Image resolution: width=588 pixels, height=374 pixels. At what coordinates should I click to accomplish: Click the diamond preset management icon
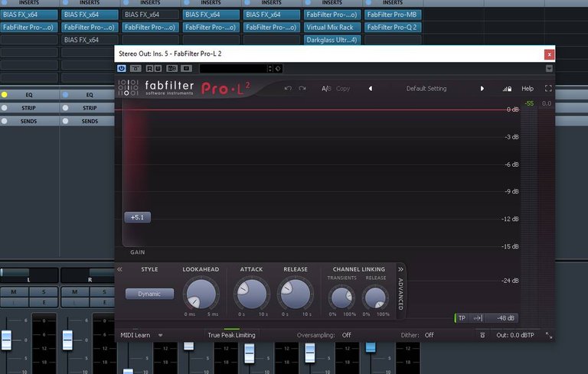pos(278,68)
